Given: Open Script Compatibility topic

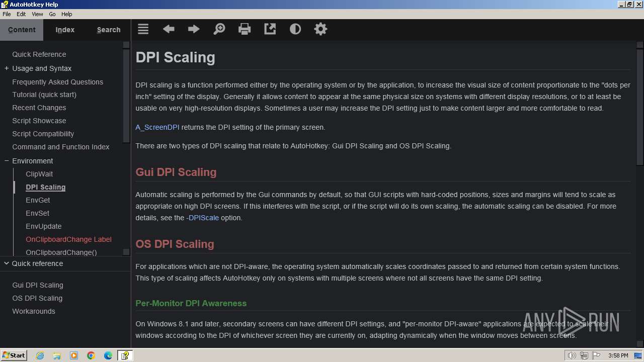Looking at the screenshot, I should click(43, 134).
